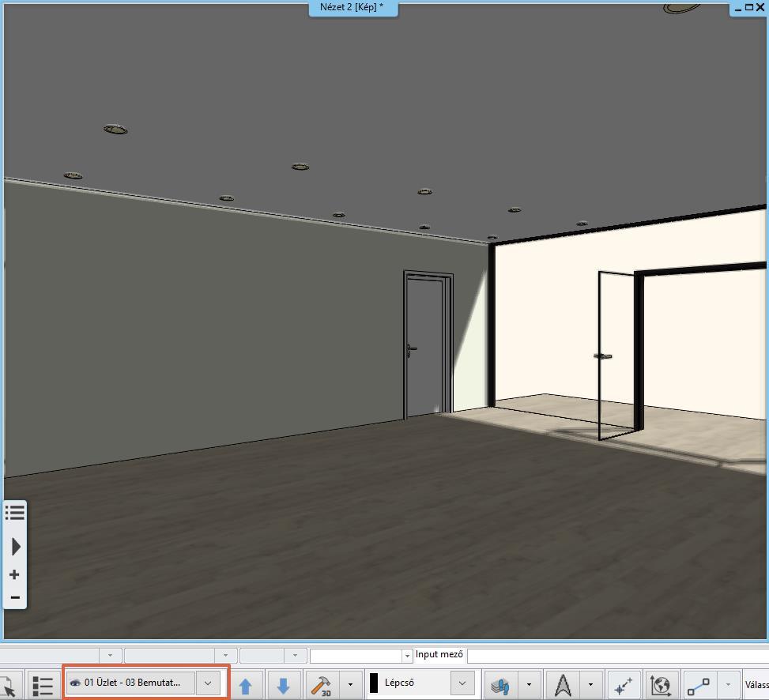Expand the compass tool options arrow
The image size is (769, 700).
coord(590,685)
